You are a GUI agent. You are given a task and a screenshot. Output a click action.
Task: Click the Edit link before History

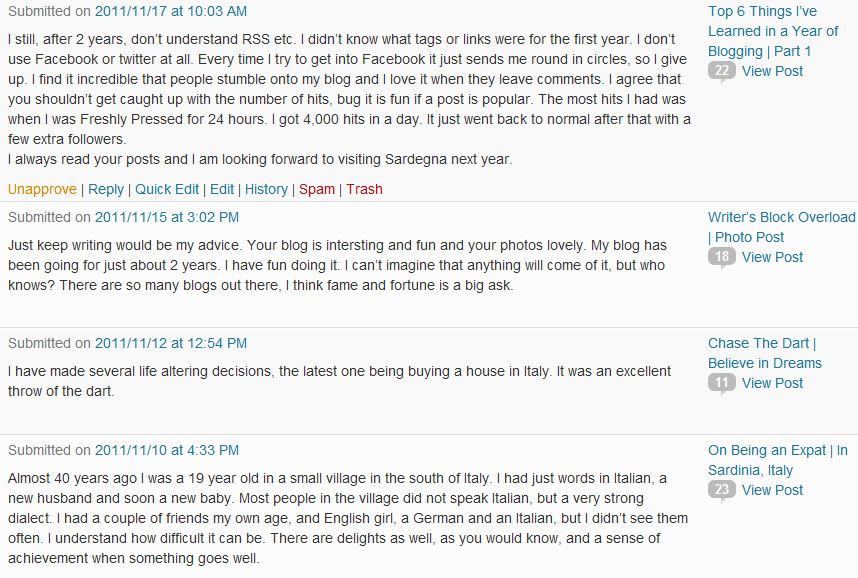tap(222, 189)
